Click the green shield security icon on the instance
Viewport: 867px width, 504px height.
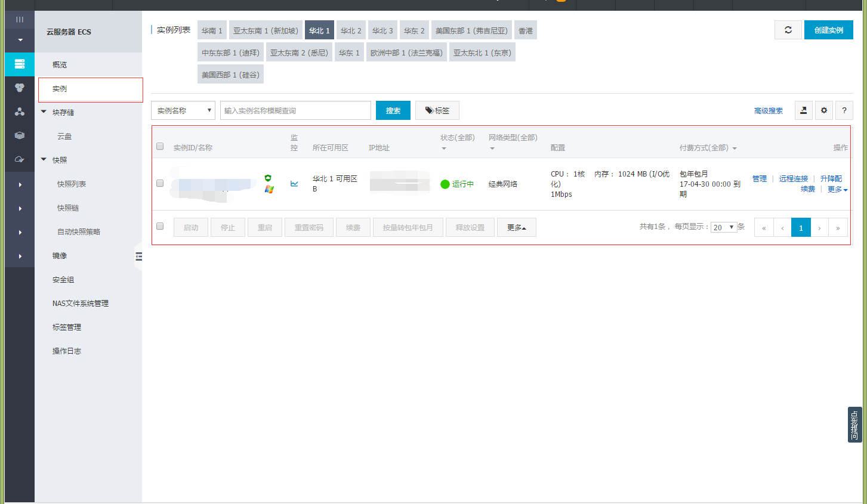tap(268, 178)
